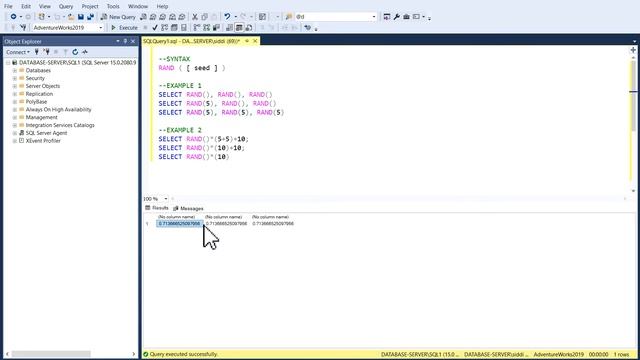
Task: Click the Save file floppy icon
Action: (x=81, y=17)
